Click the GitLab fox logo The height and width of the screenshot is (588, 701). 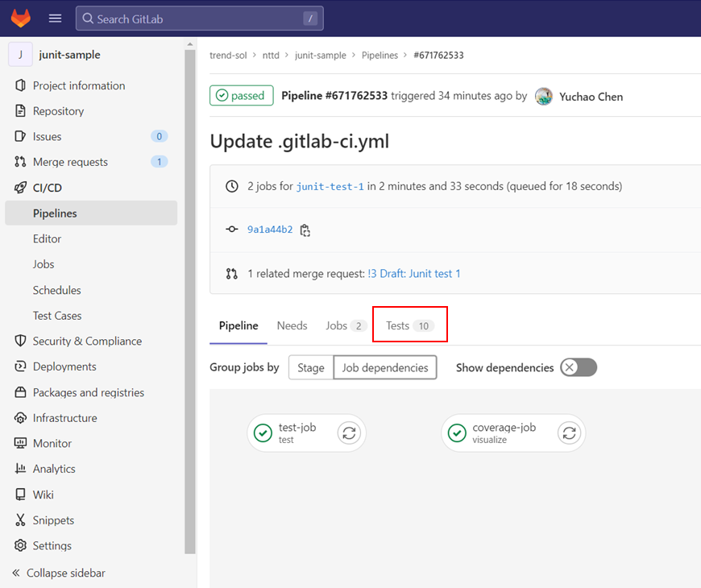[21, 19]
